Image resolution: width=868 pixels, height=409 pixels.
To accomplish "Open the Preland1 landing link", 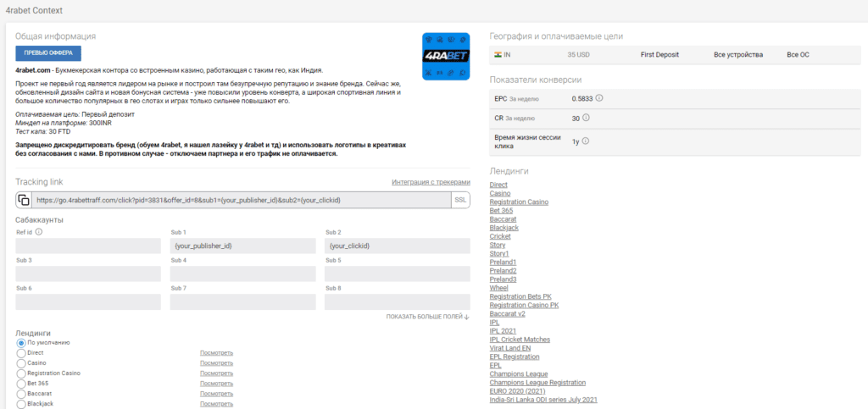I will pyautogui.click(x=504, y=262).
